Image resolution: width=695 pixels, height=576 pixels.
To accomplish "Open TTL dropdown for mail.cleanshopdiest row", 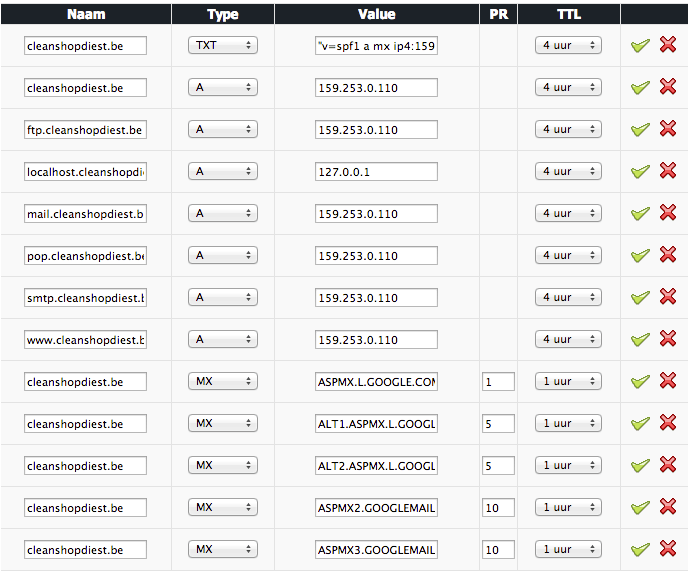I will coord(568,214).
